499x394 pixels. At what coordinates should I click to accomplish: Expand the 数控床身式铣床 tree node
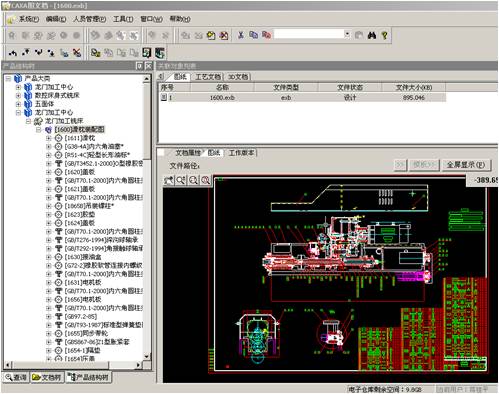19,95
